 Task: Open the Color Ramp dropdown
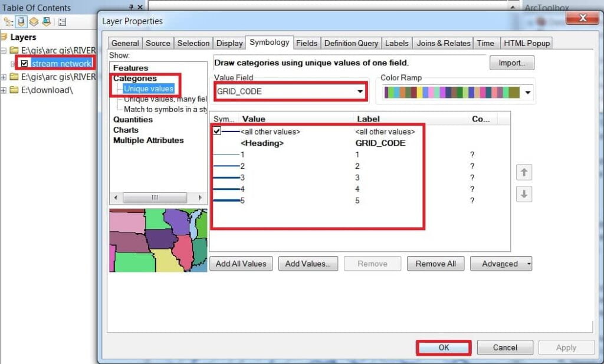[527, 92]
